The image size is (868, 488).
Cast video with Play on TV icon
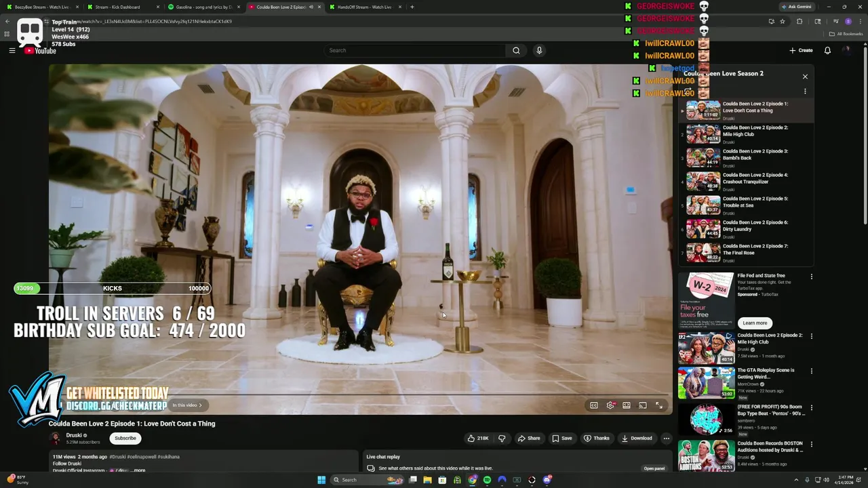(643, 405)
